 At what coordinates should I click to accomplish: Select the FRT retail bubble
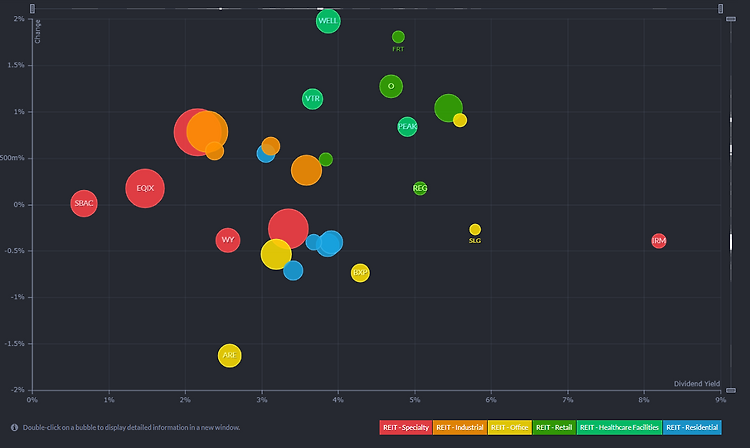[x=398, y=37]
